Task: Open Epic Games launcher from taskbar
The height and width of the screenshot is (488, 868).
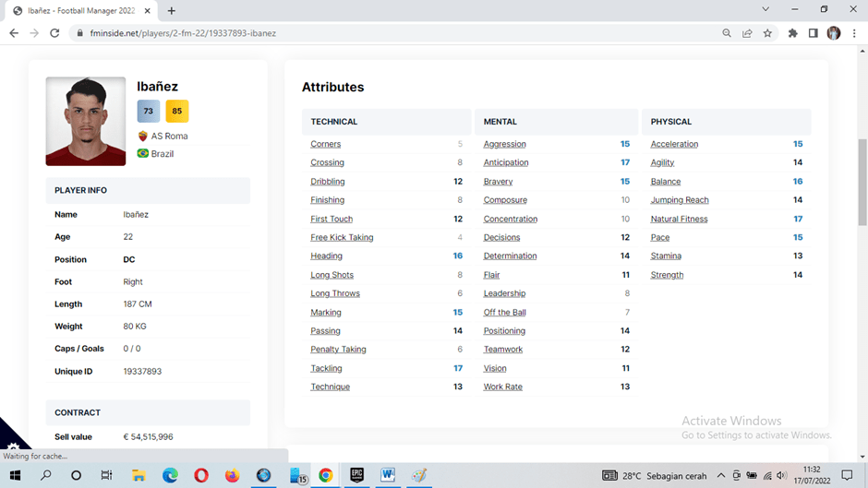Action: (x=356, y=475)
